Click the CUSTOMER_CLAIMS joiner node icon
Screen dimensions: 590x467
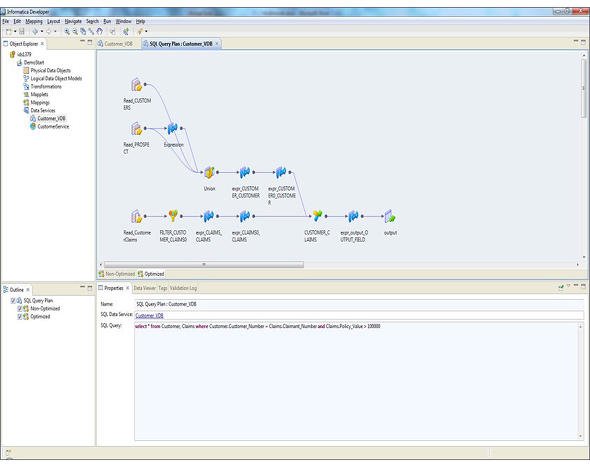(x=317, y=216)
